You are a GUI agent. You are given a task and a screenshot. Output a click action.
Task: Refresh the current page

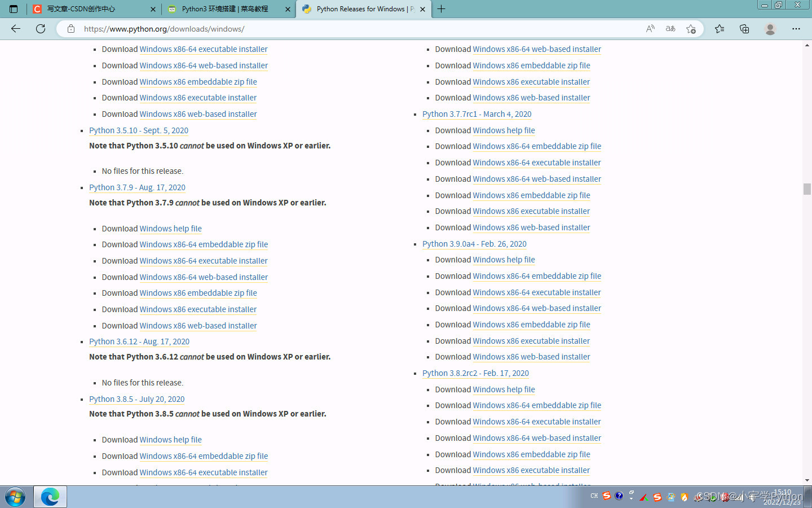41,29
